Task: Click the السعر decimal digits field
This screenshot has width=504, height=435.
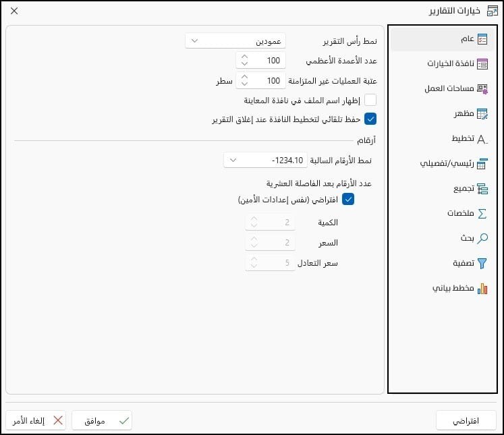Action: tap(270, 243)
